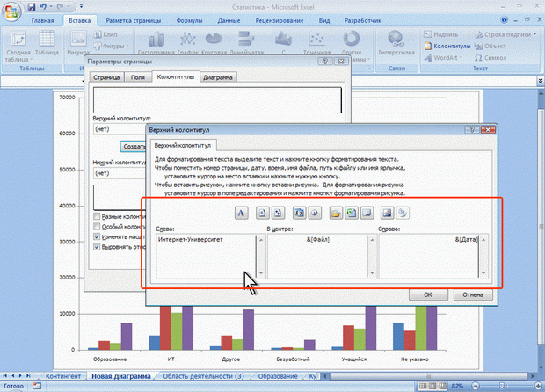Click the Format Text 'A' button
Screen dimensions: 545x392
pyautogui.click(x=242, y=213)
